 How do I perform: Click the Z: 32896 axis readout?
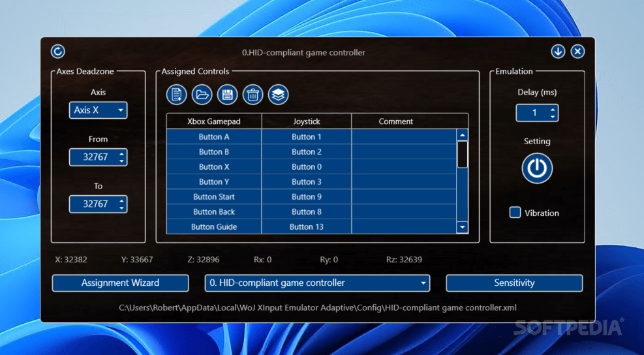[x=204, y=260]
